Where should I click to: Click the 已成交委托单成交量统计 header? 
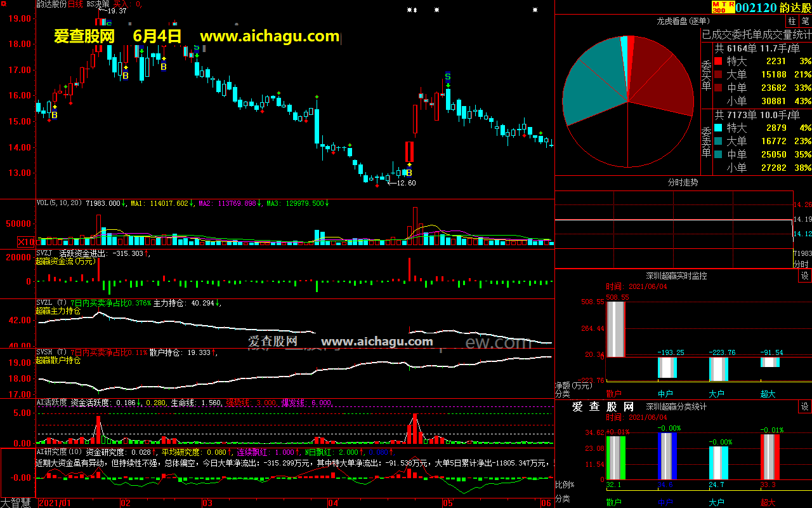[757, 34]
